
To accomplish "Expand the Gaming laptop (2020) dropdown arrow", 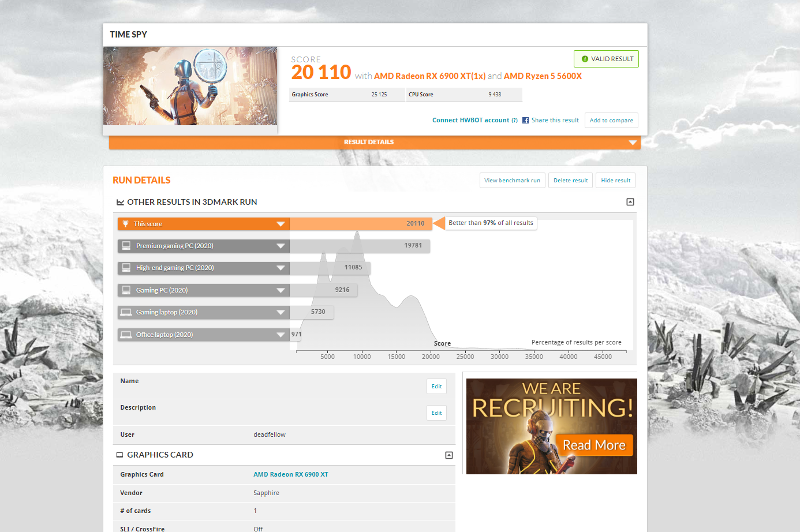I will tap(281, 312).
